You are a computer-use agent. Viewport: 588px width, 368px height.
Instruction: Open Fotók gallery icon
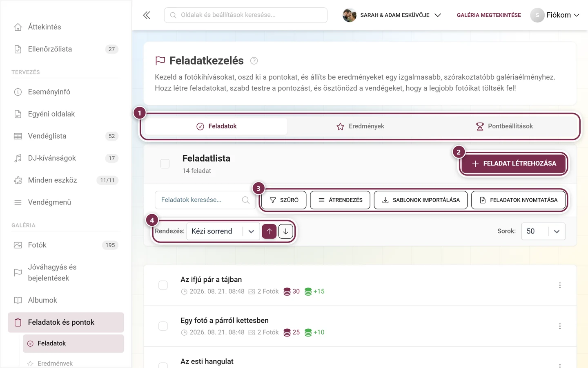[x=18, y=245]
